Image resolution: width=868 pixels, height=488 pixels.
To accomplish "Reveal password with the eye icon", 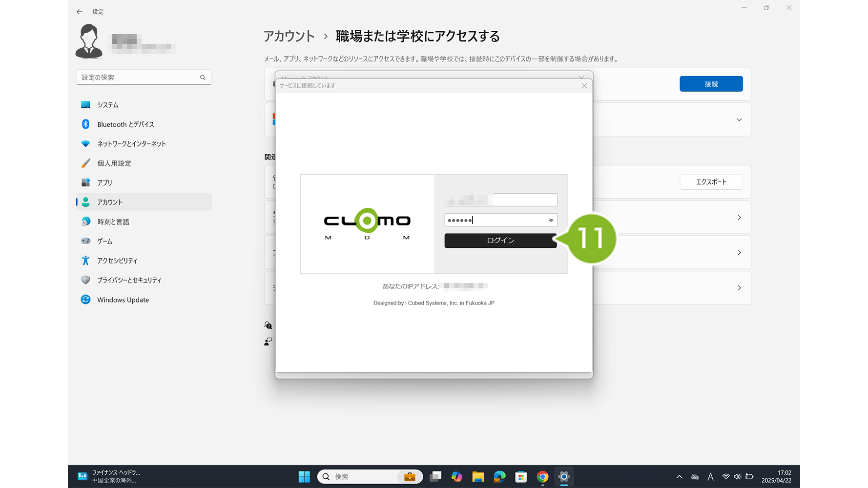I will (551, 221).
